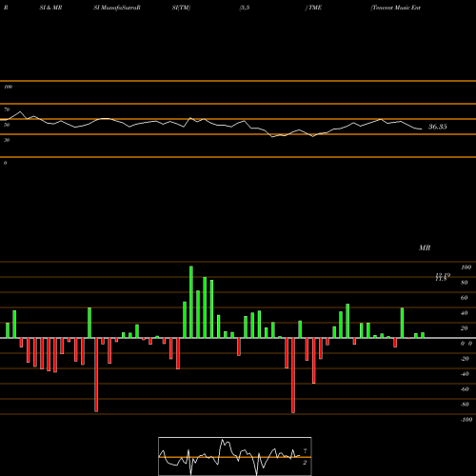476x476 pixels.
Task: Click the white RSI line's initial peak
Action: (20, 111)
